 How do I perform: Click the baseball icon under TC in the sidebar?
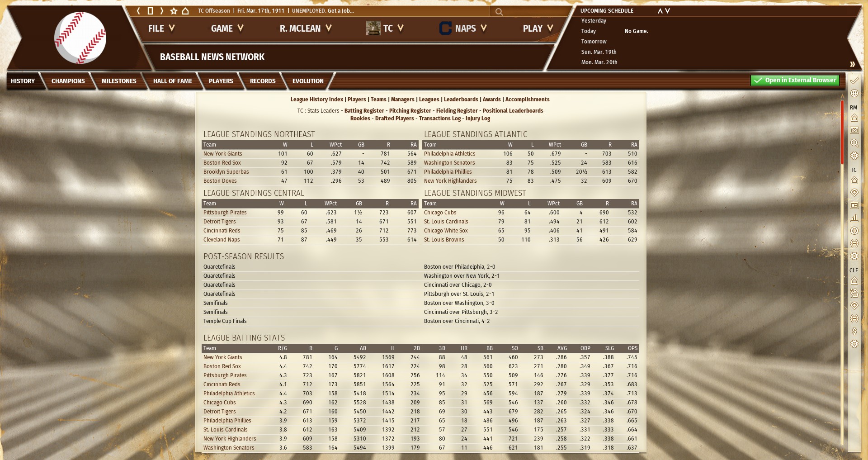click(x=854, y=231)
